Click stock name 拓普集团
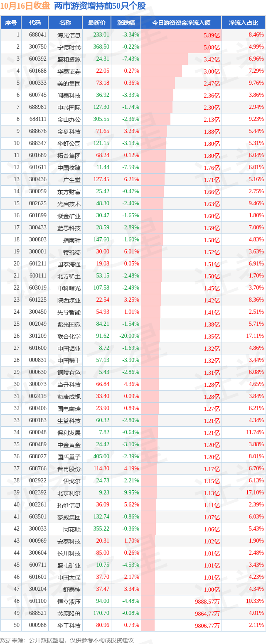 coord(69,155)
